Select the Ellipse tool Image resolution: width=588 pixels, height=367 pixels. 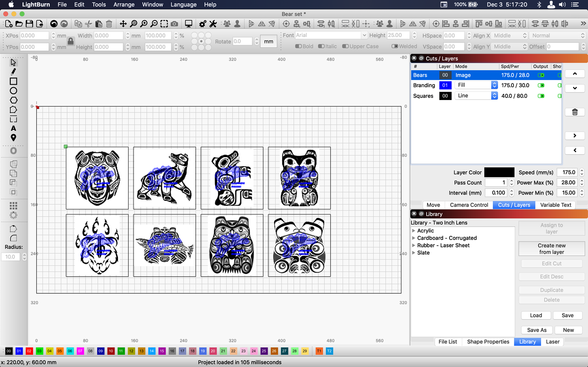tap(13, 91)
